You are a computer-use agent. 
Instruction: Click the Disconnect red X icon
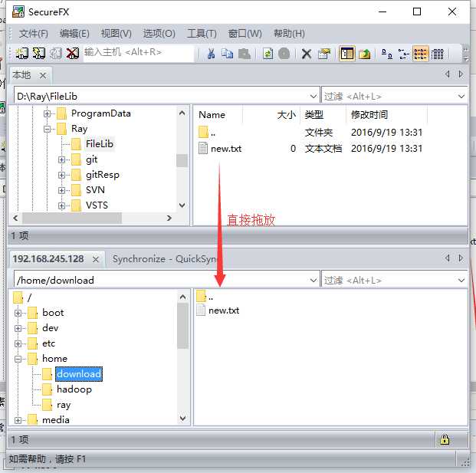pos(73,54)
